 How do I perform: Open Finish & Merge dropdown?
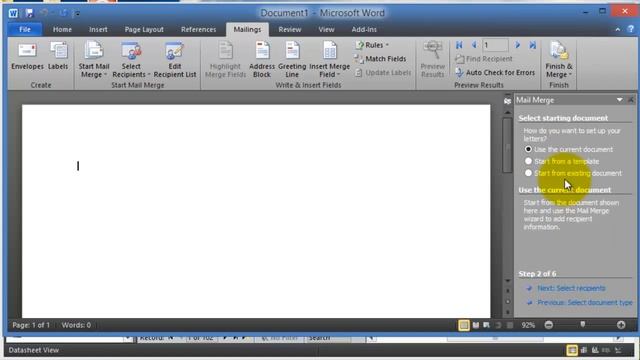coord(559,60)
